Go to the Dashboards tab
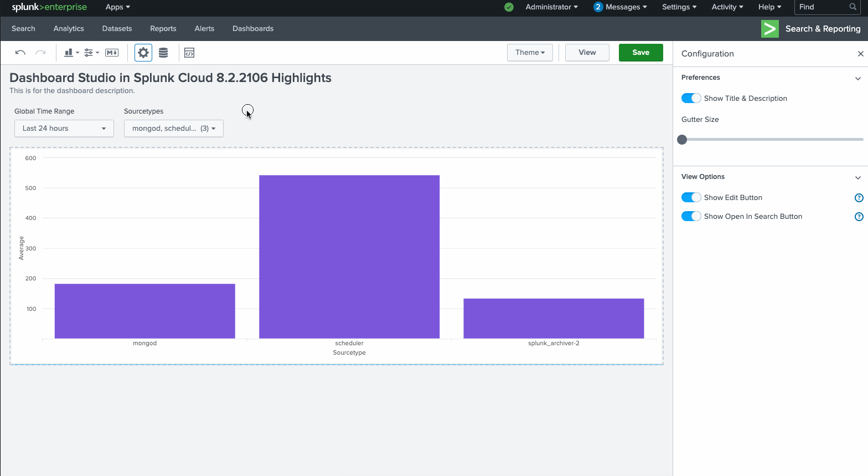 tap(253, 29)
